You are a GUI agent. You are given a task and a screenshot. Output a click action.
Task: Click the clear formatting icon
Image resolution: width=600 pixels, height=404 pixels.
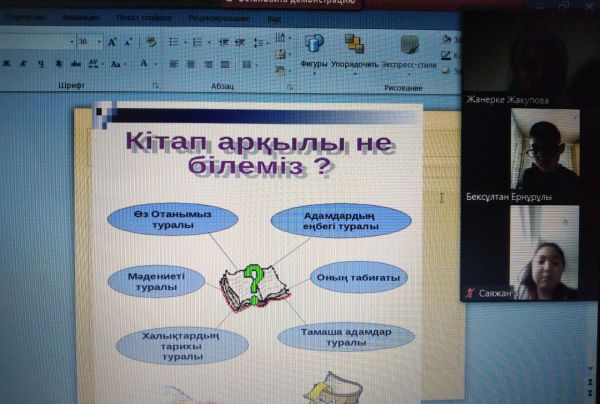coord(153,42)
